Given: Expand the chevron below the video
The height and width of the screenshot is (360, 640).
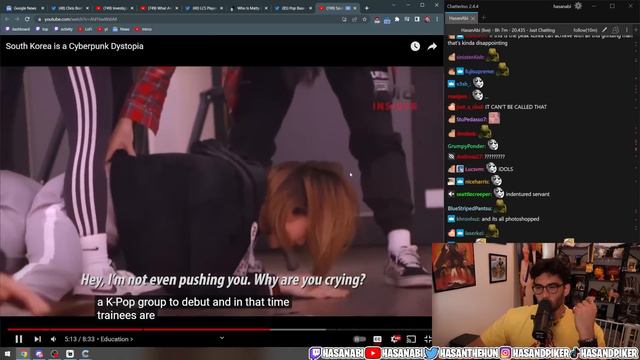Looking at the screenshot, I should [x=222, y=338].
